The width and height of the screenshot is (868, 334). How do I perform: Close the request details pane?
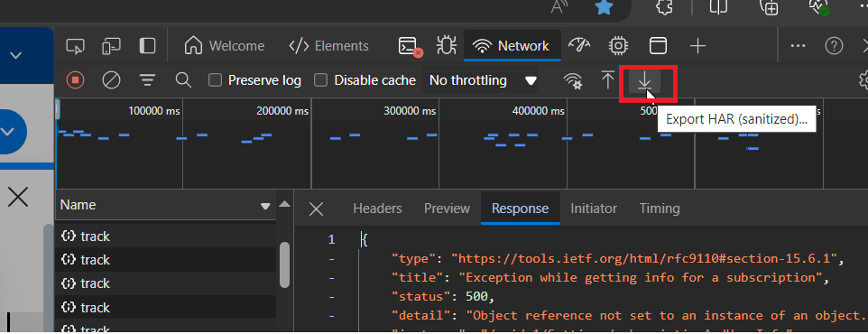[316, 209]
